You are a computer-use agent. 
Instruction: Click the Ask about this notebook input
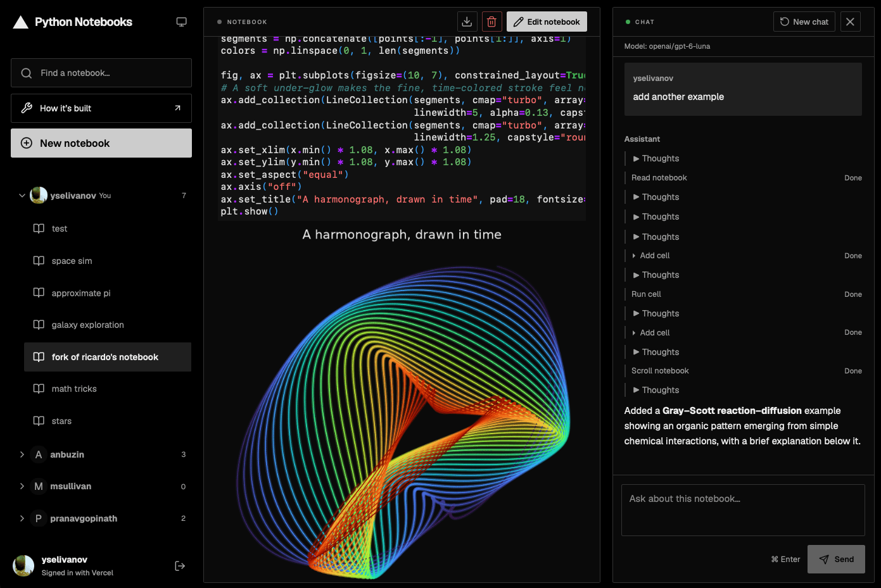(x=743, y=510)
